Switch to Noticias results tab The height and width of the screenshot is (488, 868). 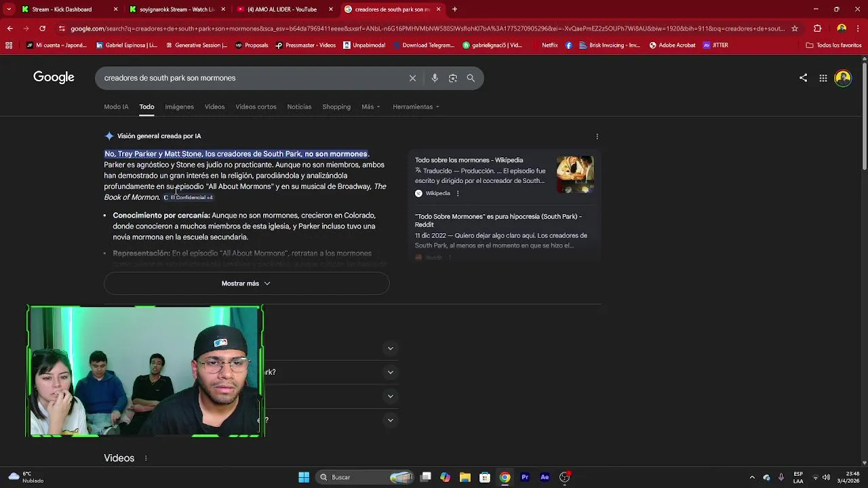click(x=299, y=106)
